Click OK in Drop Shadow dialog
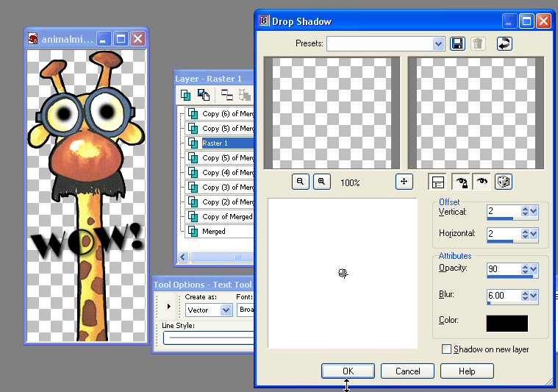This screenshot has height=392, width=558. coord(348,371)
